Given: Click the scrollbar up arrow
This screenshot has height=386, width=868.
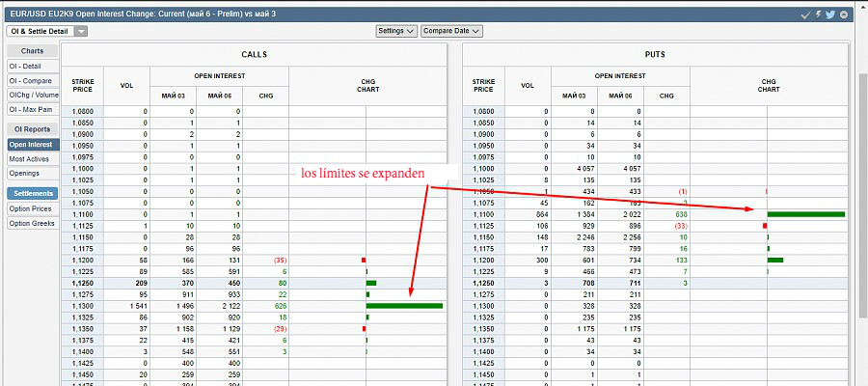Looking at the screenshot, I should pos(862,5).
